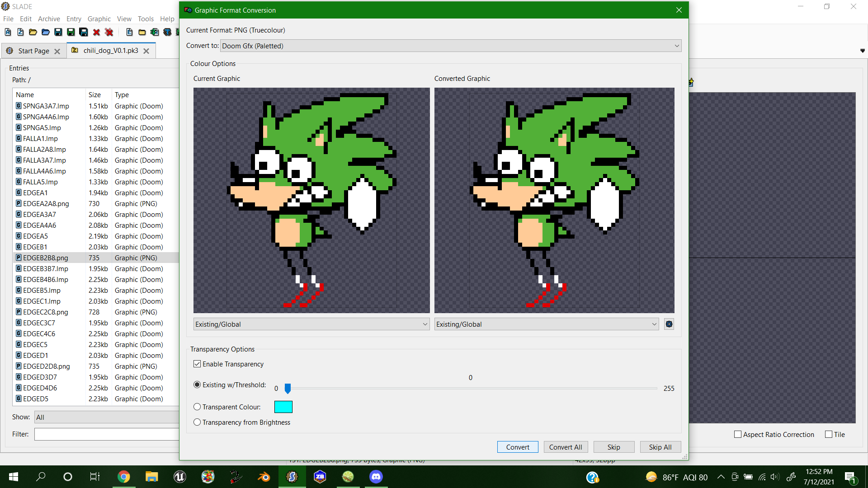Close the Start Page tab with its X
Viewport: 868px width, 488px height.
click(57, 51)
